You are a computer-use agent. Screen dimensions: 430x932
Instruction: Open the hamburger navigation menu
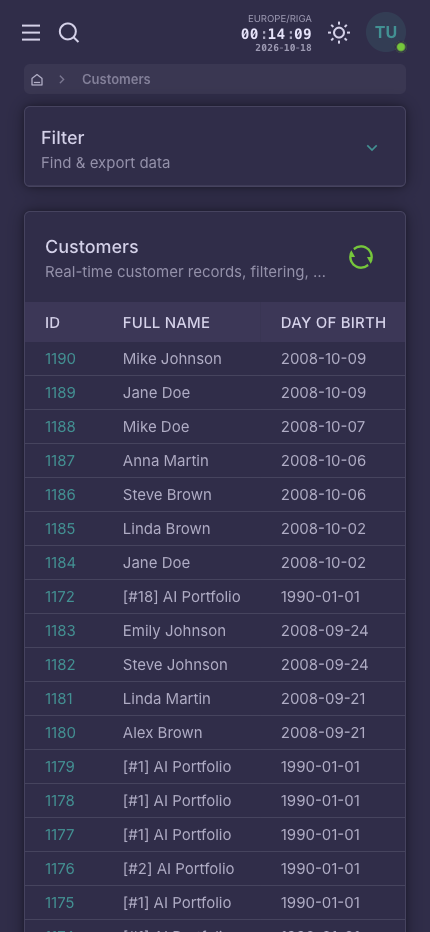tap(31, 33)
